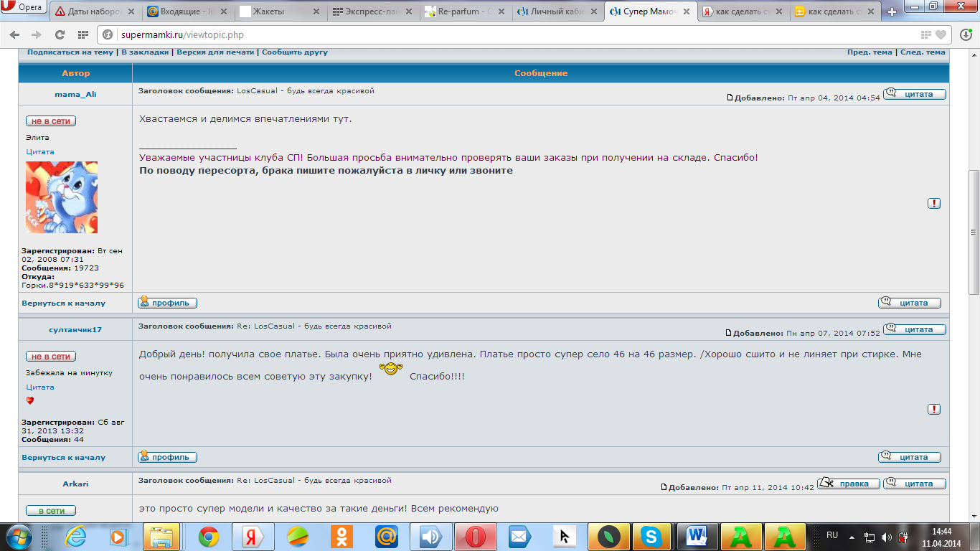Viewport: 980px width, 551px height.
Task: Report султанчик17's post with the exclamation icon
Action: (933, 409)
